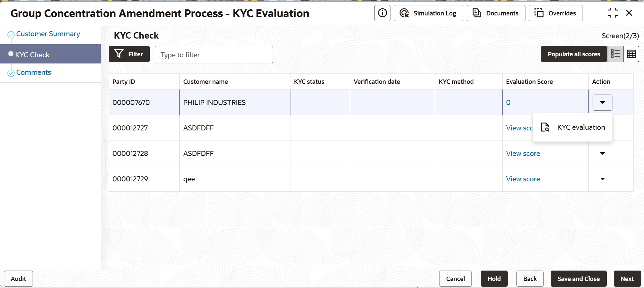Go to the Comments step
Screen dimensions: 644x288
(34, 72)
